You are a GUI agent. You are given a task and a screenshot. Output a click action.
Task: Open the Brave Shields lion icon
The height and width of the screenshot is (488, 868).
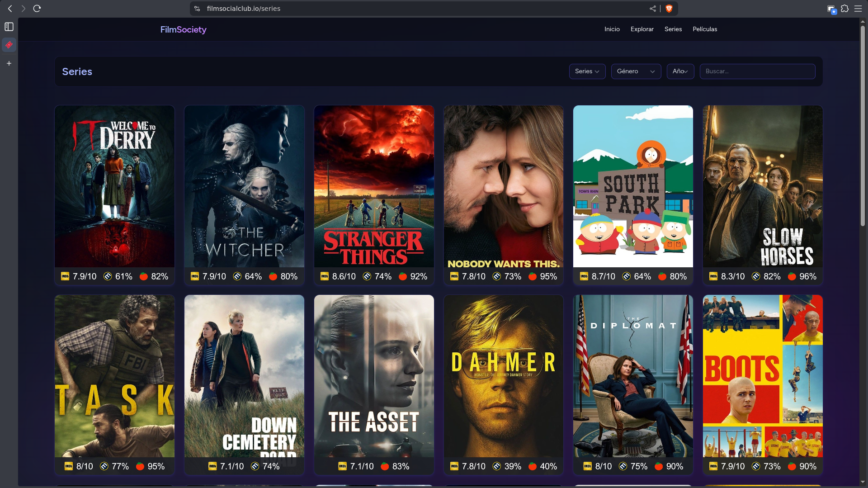tap(669, 9)
